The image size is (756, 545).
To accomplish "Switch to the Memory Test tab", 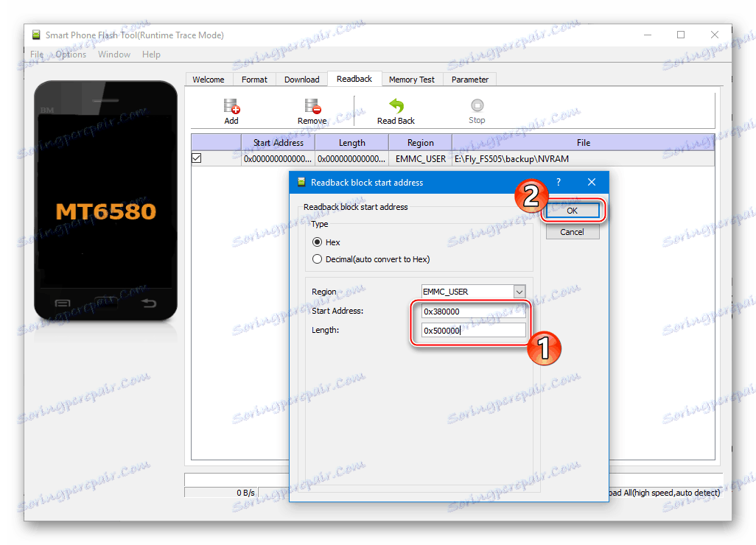I will click(x=411, y=80).
